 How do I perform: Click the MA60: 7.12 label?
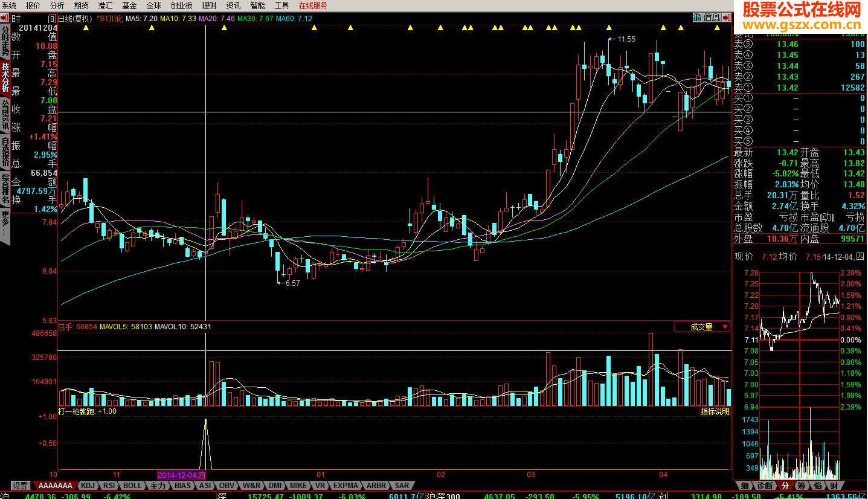click(294, 19)
